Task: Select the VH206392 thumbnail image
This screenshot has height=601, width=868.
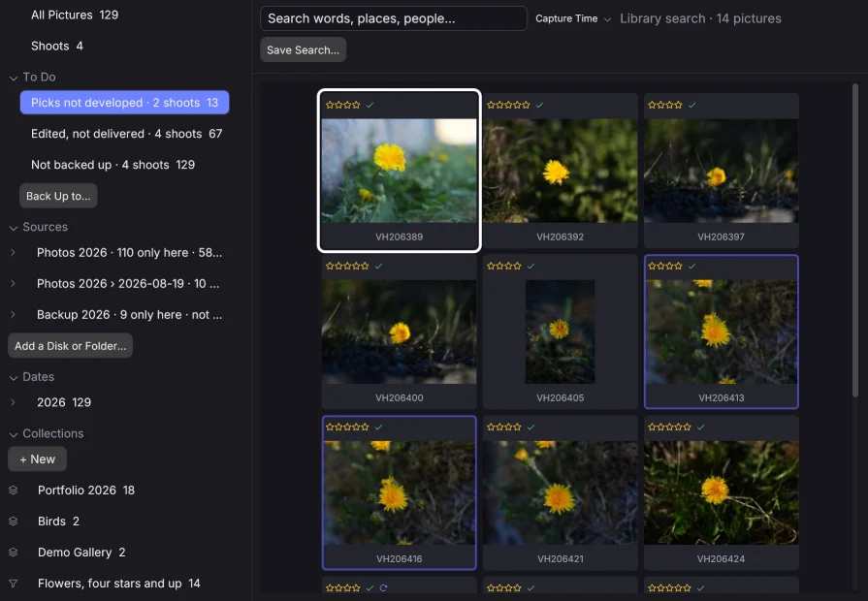Action: tap(561, 171)
